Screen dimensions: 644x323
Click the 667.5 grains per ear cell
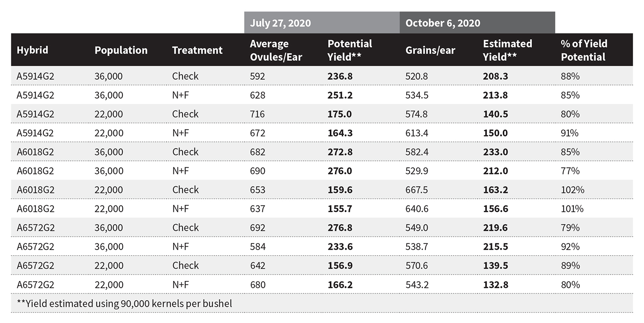coord(416,190)
